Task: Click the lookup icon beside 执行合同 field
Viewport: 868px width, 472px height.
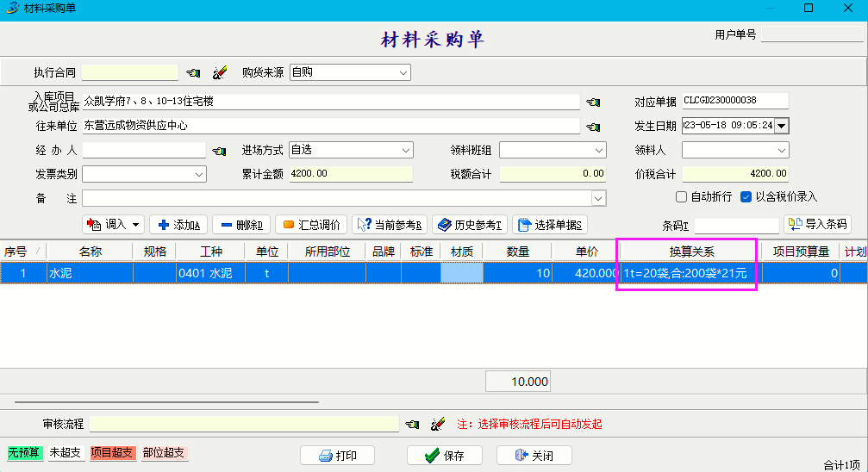Action: pyautogui.click(x=193, y=73)
